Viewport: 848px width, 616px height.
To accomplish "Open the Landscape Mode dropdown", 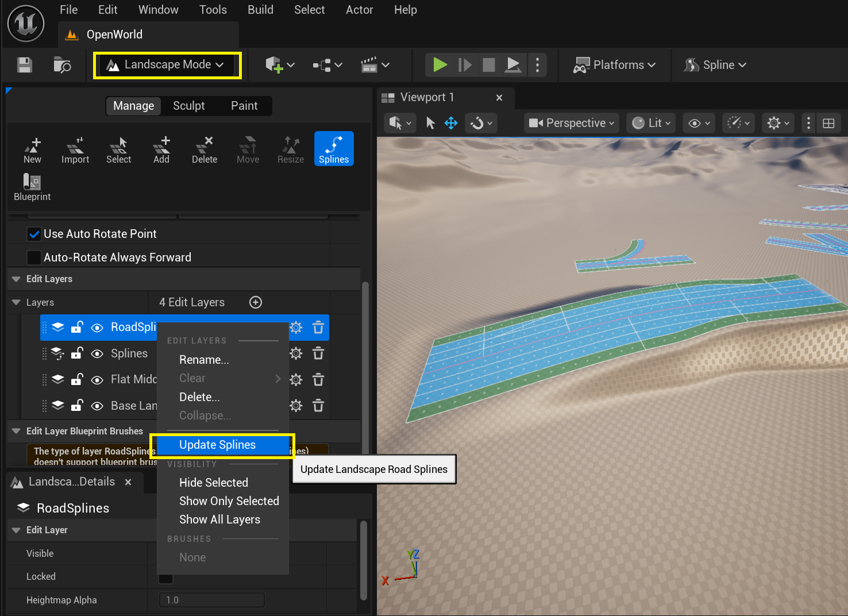I will (167, 65).
